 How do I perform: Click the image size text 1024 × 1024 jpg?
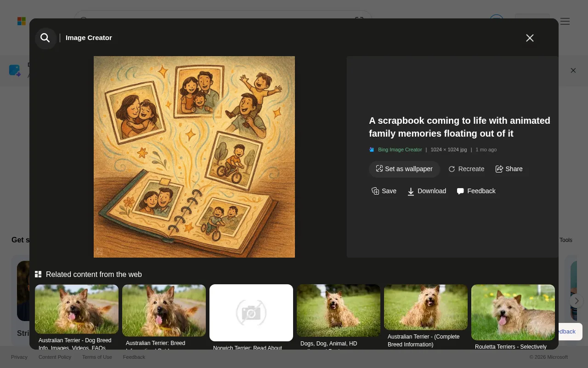pos(448,149)
